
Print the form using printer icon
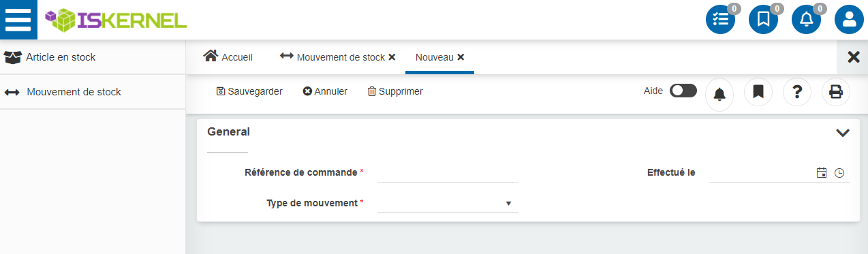point(836,91)
